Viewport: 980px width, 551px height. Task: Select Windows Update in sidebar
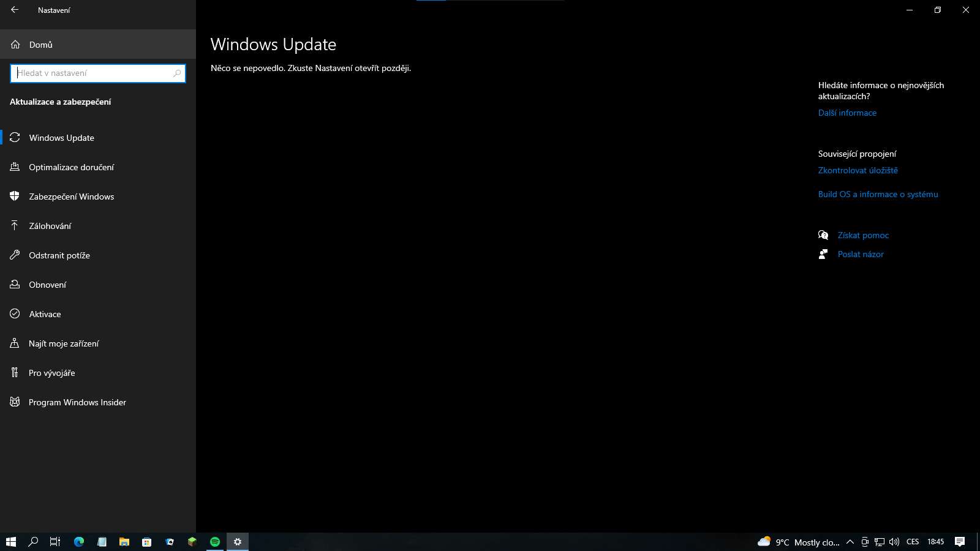(x=61, y=138)
